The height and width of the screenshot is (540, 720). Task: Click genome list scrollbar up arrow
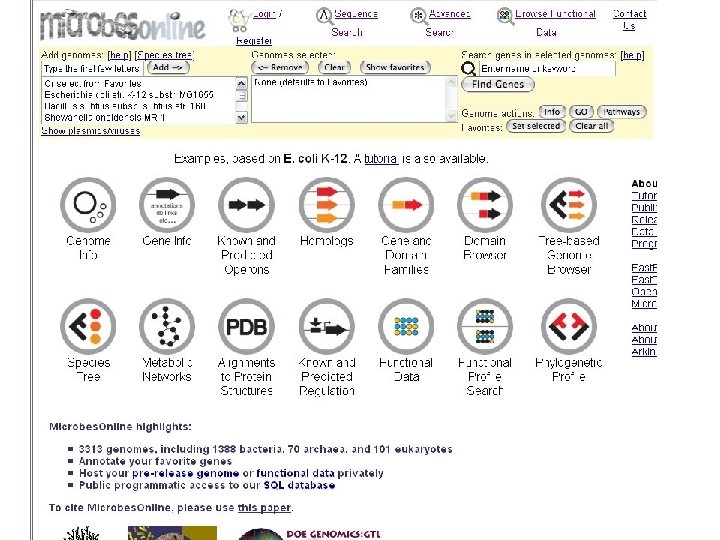tap(241, 84)
